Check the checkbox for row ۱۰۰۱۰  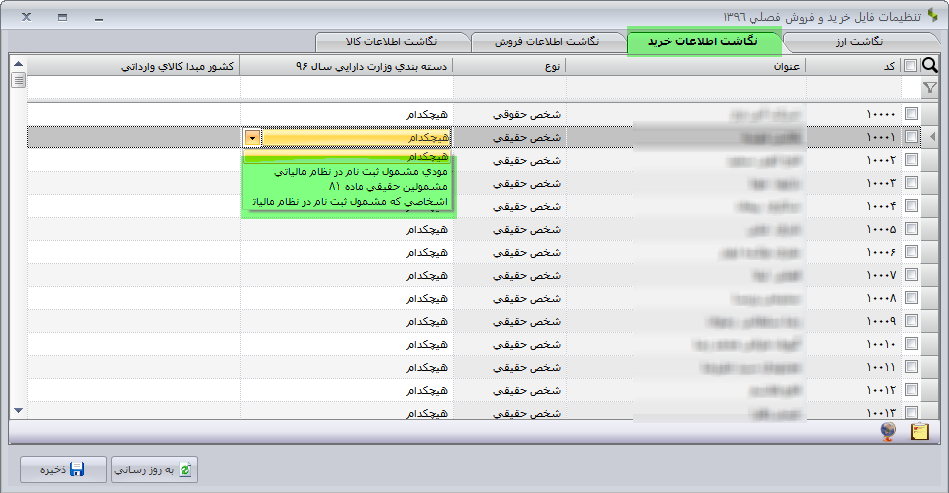(911, 344)
